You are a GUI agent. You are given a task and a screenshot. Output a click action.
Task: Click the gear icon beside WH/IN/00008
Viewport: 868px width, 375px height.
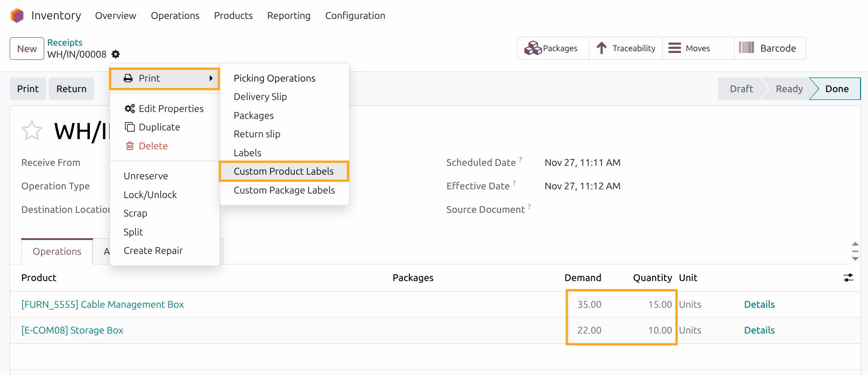click(116, 54)
